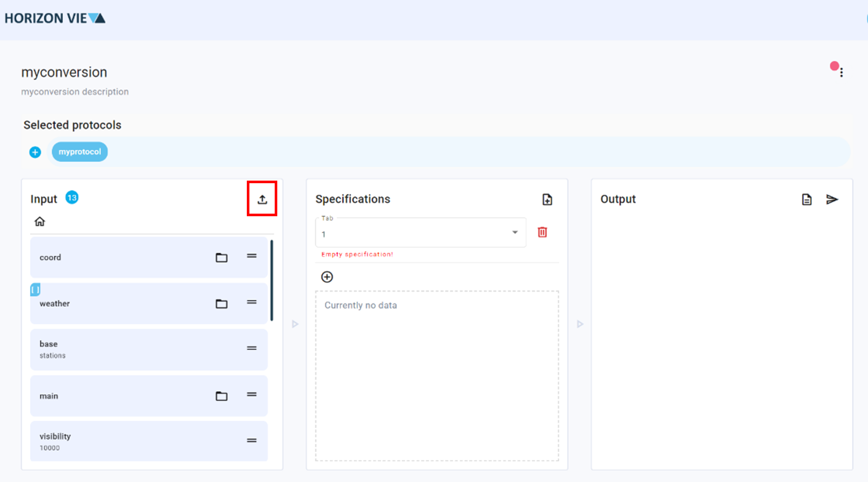This screenshot has height=482, width=868.
Task: Click arrow between Input and Specifications
Action: (x=295, y=324)
